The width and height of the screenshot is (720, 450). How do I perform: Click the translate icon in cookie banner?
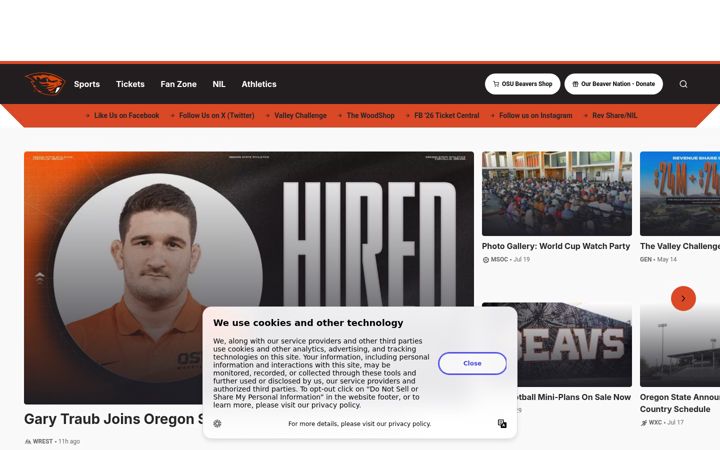coord(502,423)
